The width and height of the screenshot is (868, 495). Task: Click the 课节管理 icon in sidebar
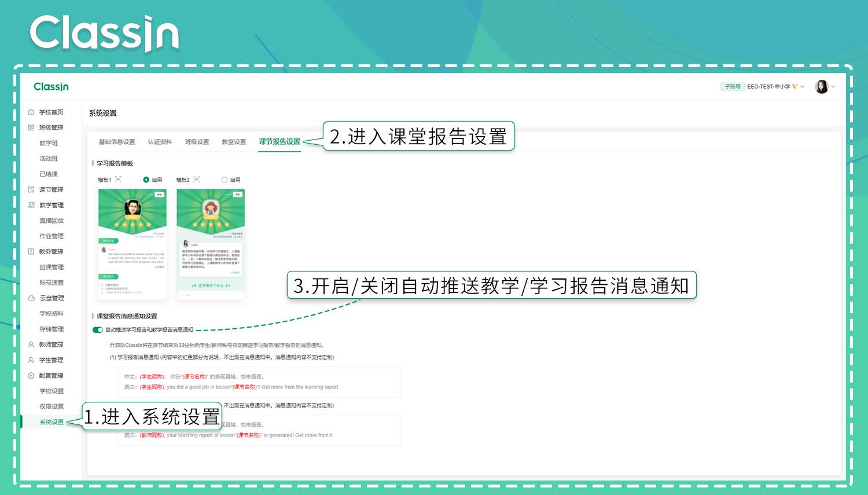coord(31,189)
